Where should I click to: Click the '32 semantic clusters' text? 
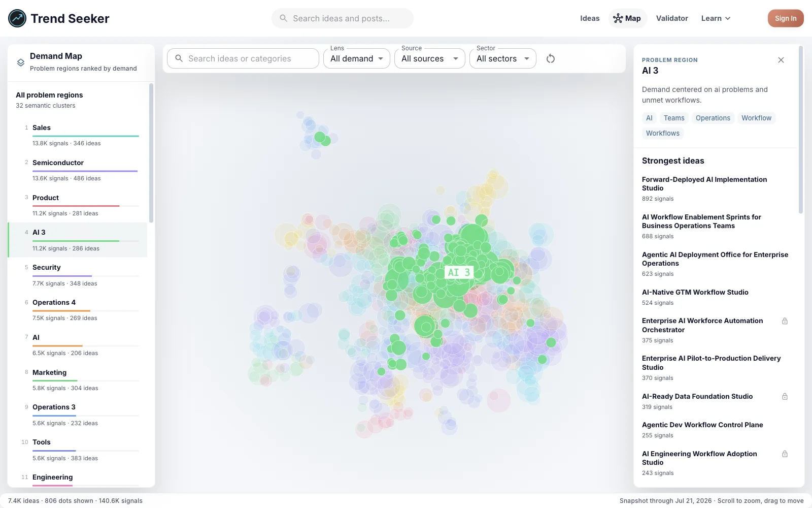pos(46,106)
